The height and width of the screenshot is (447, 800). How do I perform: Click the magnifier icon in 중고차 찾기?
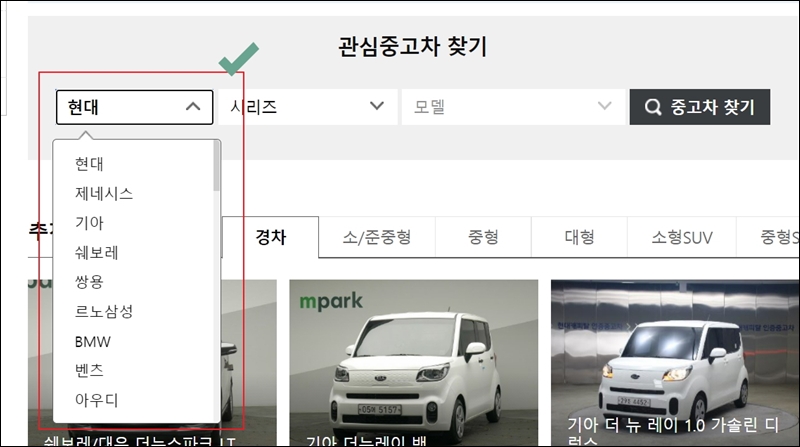[653, 107]
